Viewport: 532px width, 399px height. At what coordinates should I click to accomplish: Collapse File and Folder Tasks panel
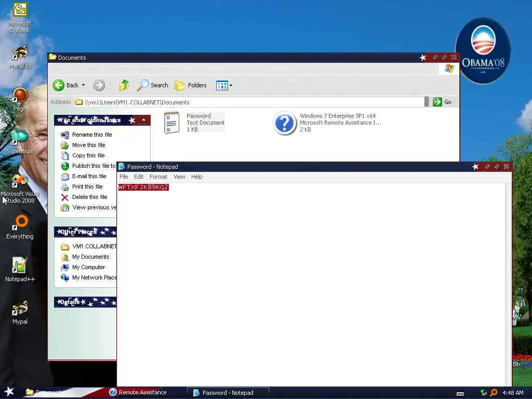pyautogui.click(x=143, y=120)
